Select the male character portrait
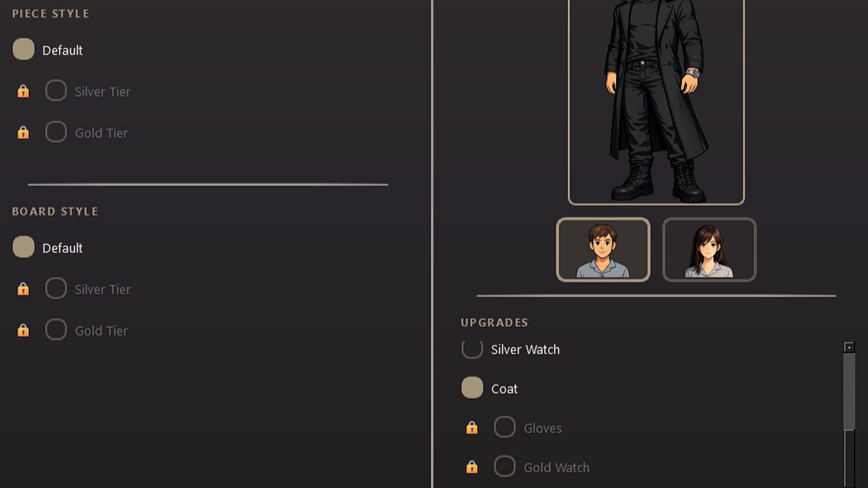Viewport: 868px width, 488px height. pyautogui.click(x=603, y=250)
